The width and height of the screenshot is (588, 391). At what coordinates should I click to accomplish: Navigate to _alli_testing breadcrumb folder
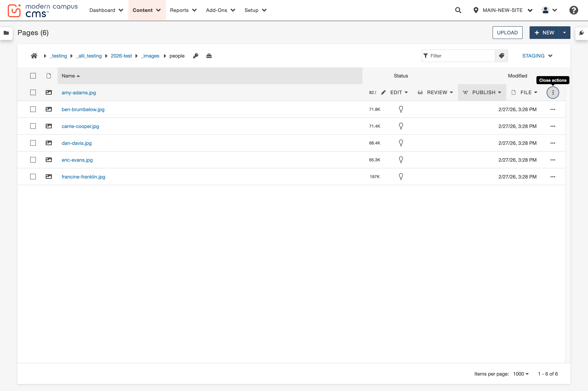(x=89, y=56)
